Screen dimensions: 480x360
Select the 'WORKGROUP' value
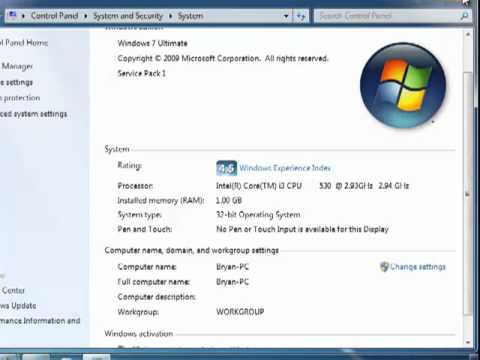(240, 312)
